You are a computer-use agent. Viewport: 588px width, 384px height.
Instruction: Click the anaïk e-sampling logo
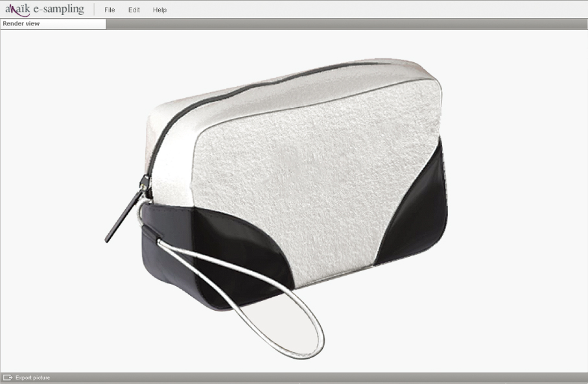[x=44, y=9]
